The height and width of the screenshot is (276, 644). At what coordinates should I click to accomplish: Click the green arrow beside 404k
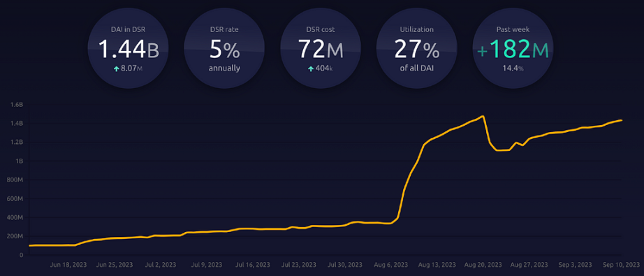311,69
